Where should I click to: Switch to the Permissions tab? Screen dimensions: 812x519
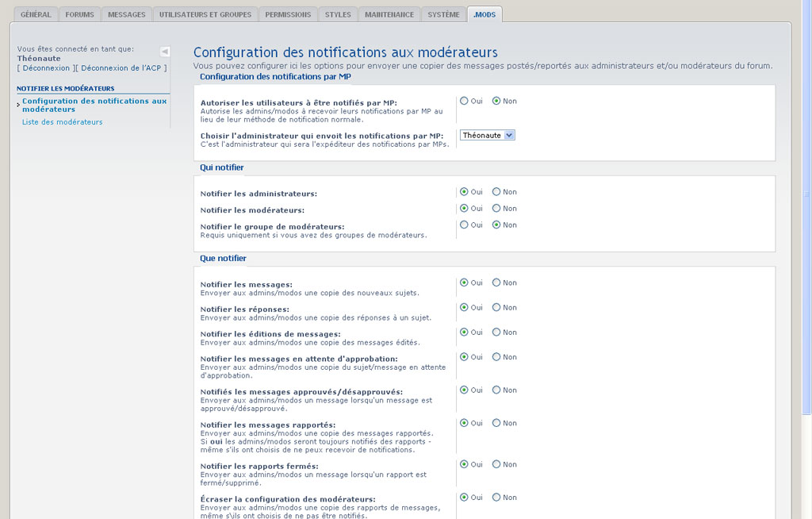288,14
